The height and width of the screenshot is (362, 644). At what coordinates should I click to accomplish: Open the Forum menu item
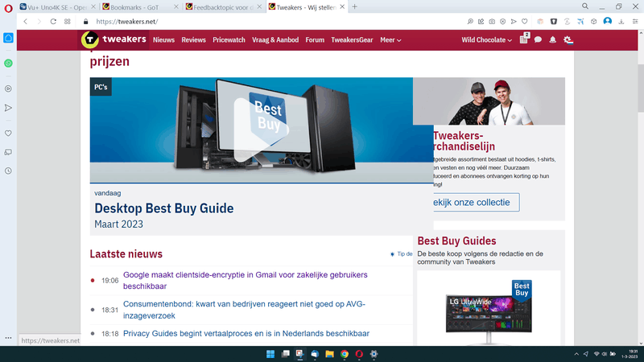coord(315,39)
